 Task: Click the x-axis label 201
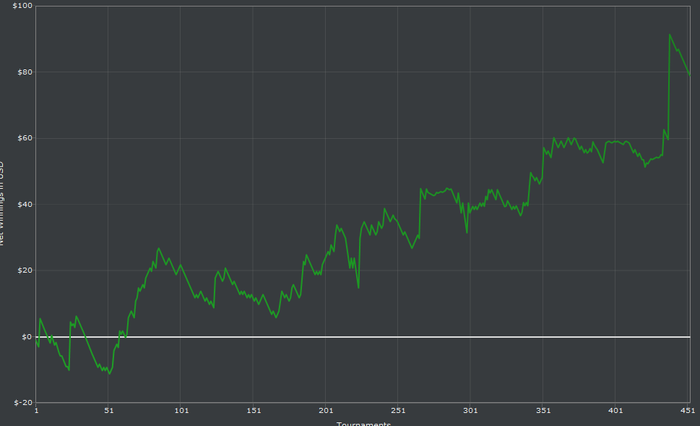pos(326,410)
